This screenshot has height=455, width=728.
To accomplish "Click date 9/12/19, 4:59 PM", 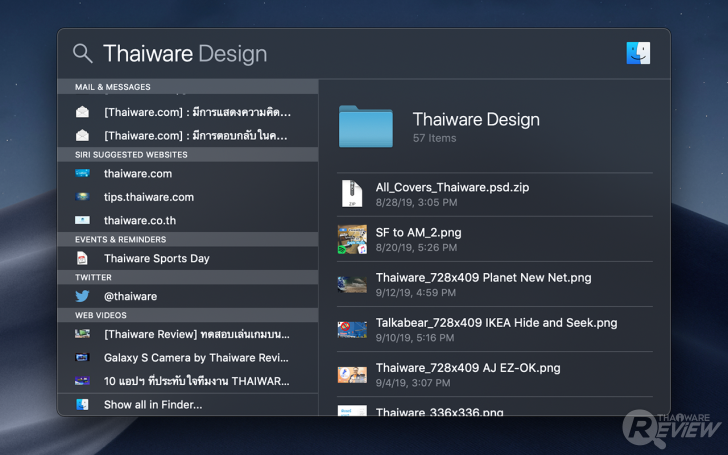I will pyautogui.click(x=416, y=292).
